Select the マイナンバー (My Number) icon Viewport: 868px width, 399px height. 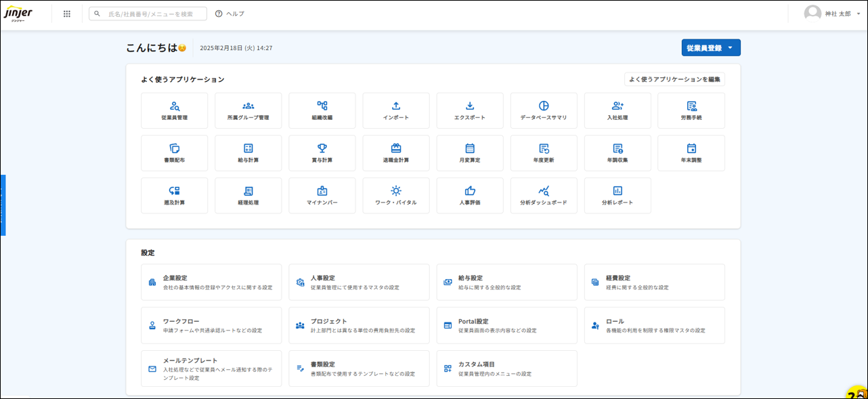point(322,195)
